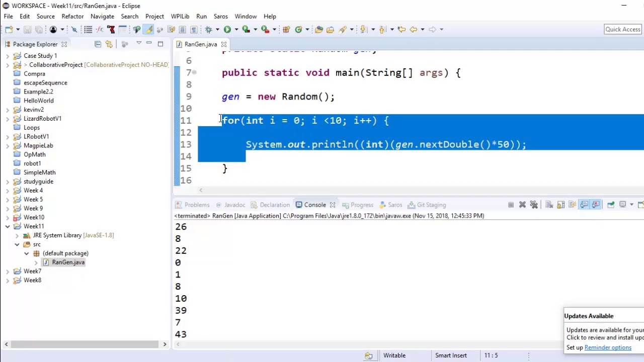Select RanGen.java in Package Explorer
Viewport: 644px width, 362px height.
pos(68,262)
